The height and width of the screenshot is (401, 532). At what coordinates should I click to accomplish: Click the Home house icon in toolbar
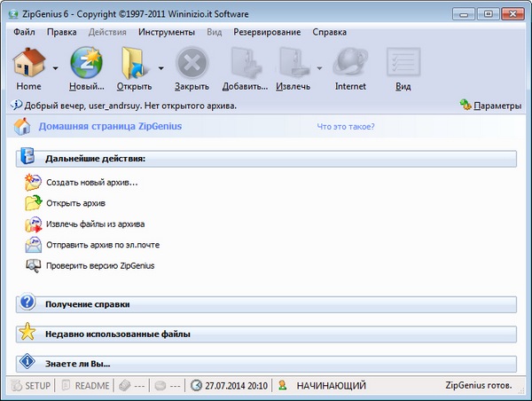[x=28, y=63]
